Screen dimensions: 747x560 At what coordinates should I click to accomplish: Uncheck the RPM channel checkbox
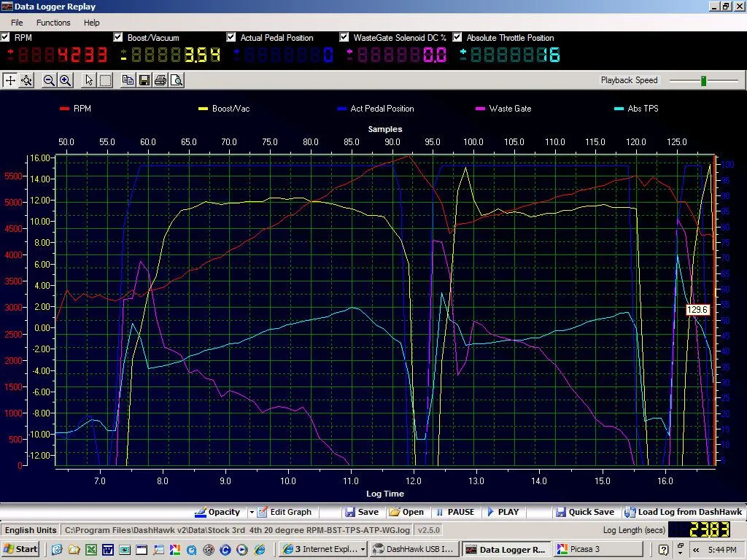click(x=6, y=37)
